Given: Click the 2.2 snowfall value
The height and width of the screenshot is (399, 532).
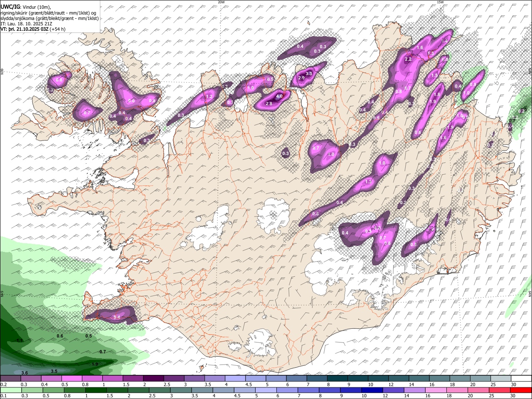Looking at the screenshot, I should (x=408, y=59).
